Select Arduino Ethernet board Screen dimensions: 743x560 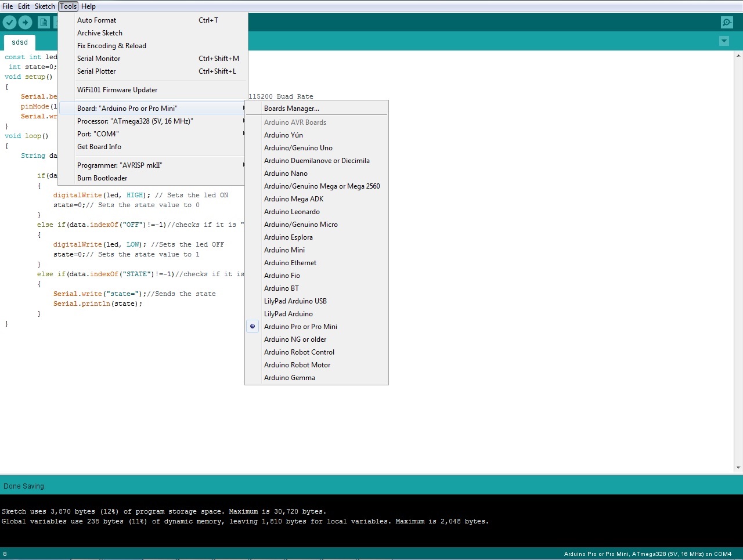point(316,263)
